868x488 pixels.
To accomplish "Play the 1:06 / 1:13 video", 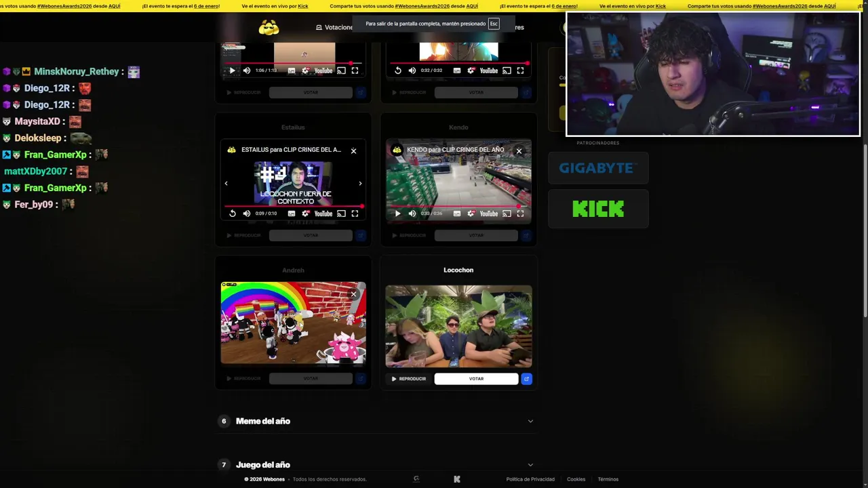I will pyautogui.click(x=232, y=70).
